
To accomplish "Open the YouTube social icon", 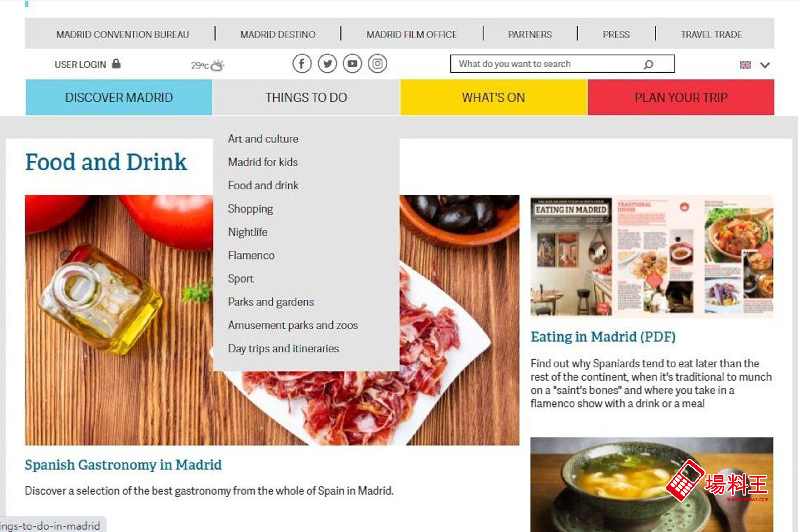I will [x=352, y=64].
